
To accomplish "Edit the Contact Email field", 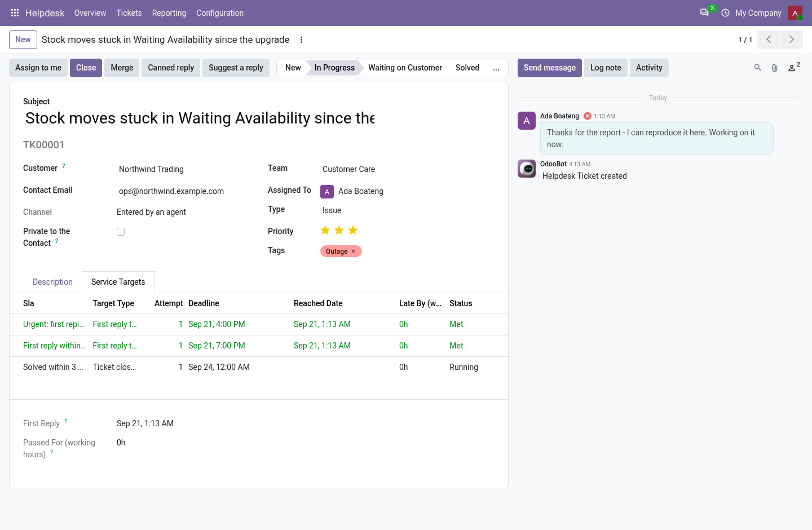I will (x=182, y=191).
